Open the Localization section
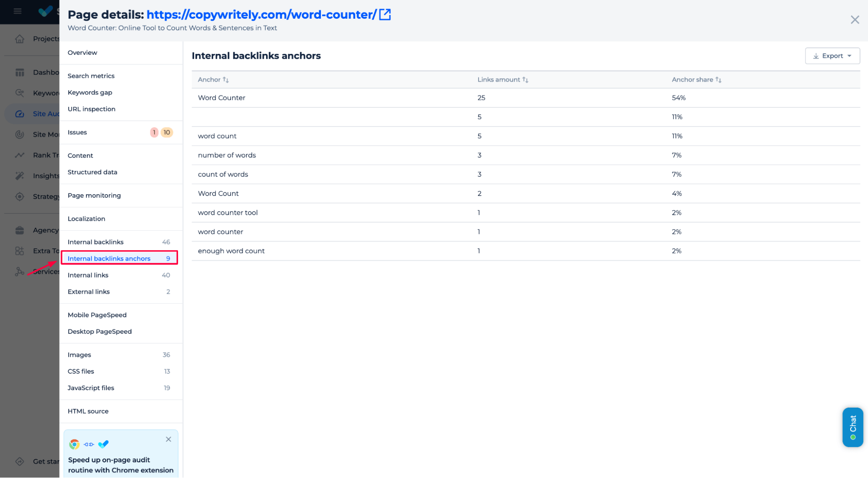This screenshot has width=868, height=478. [86, 219]
